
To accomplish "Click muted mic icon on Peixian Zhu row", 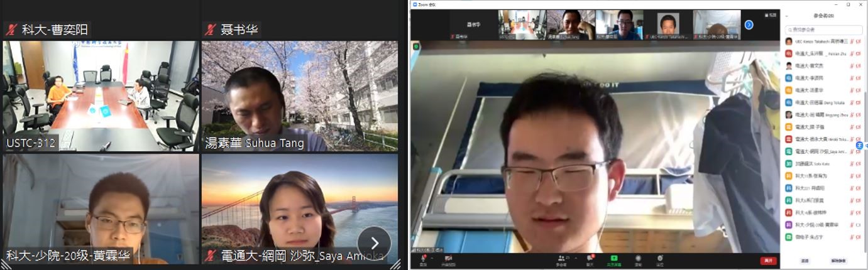I will [x=852, y=54].
